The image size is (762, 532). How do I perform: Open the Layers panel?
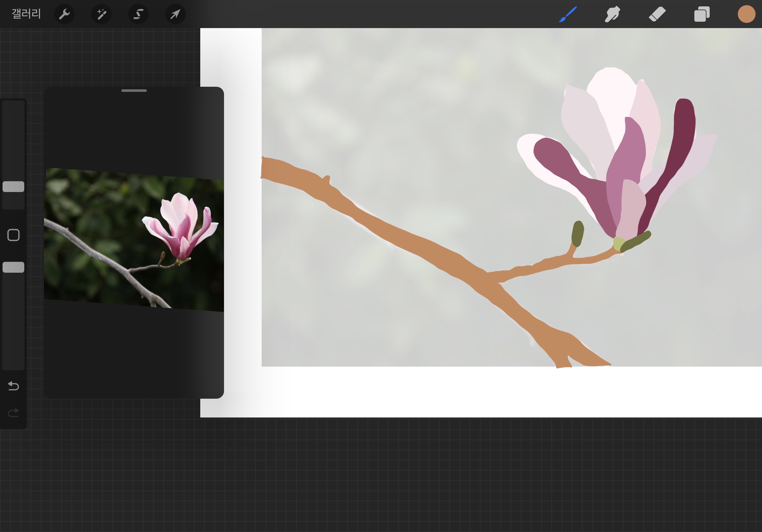[x=702, y=14]
